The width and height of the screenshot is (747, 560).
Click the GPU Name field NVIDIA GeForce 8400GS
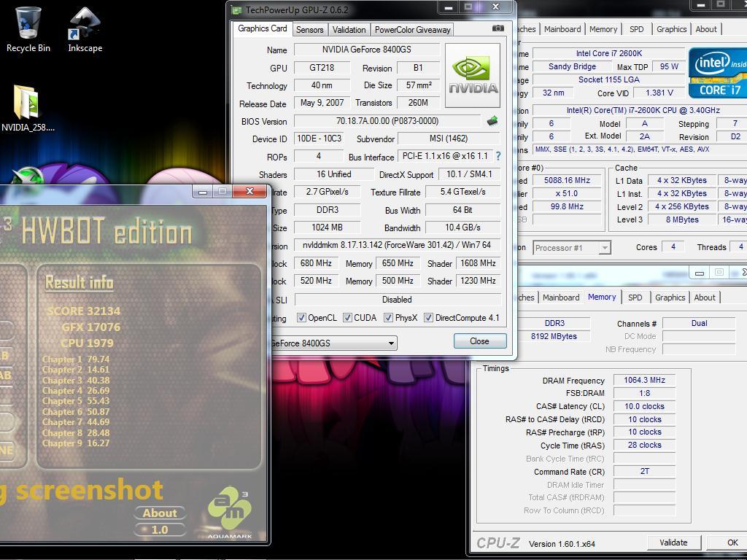pos(366,50)
